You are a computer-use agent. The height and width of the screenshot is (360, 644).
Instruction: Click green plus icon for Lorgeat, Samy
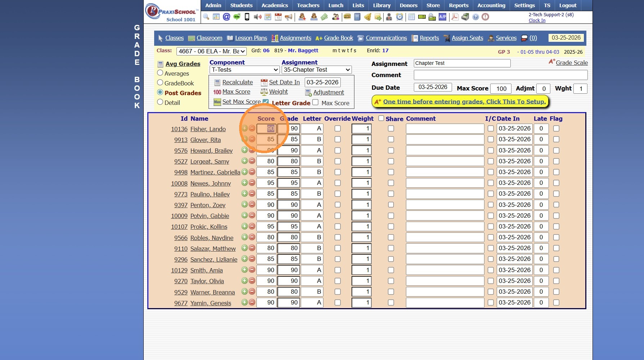(x=245, y=161)
